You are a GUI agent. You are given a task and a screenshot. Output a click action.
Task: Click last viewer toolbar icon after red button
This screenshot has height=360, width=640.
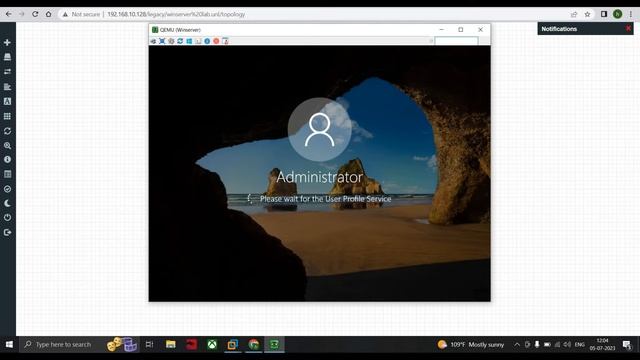tap(225, 41)
